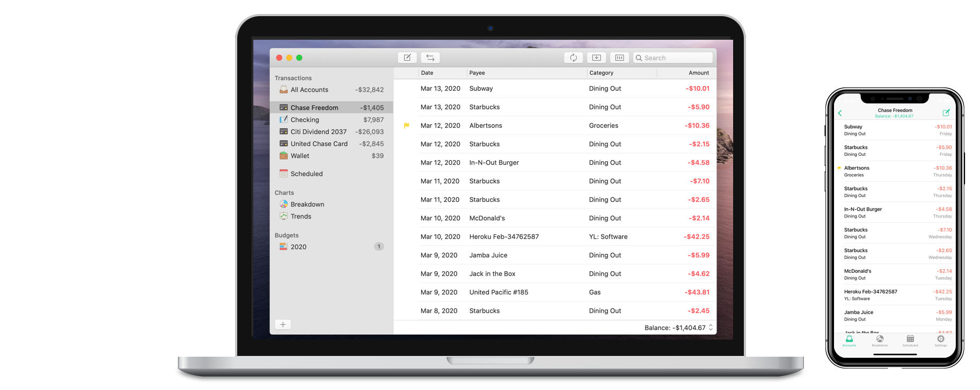Tap McDonald's entry on the phone
980x390 pixels.
coord(895,275)
